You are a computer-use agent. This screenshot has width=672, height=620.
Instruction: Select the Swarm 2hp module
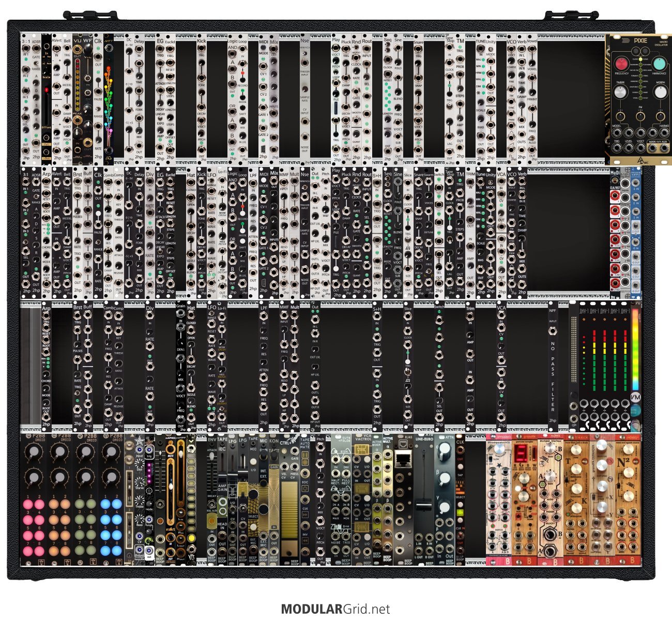[x=429, y=233]
